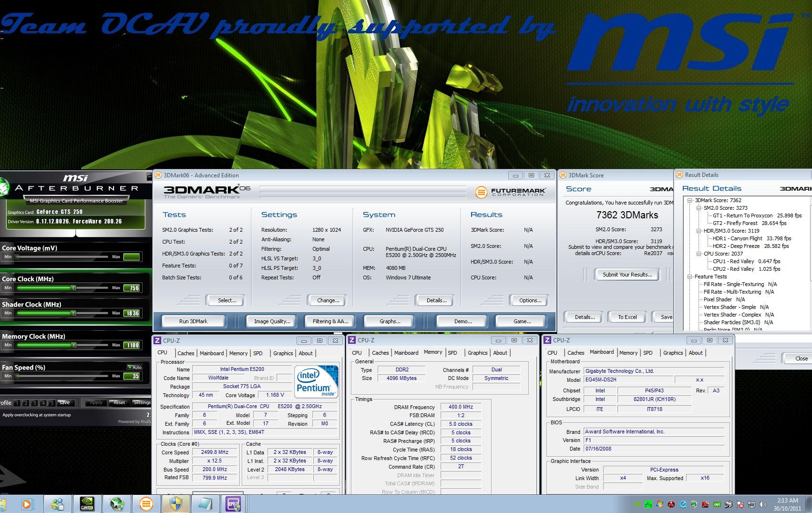The image size is (812, 513).
Task: Open the SPD tab in the Memory CPU-Z window
Action: point(452,353)
